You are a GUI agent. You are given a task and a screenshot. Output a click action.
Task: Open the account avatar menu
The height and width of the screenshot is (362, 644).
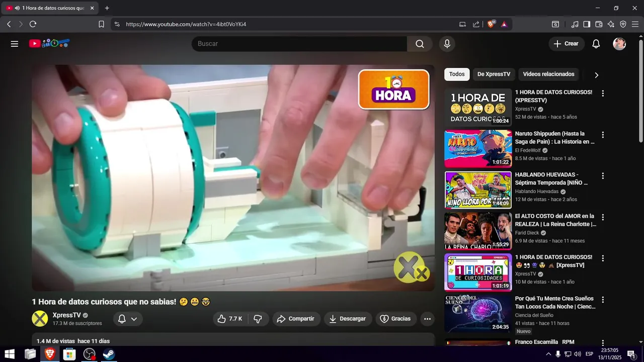[x=619, y=44]
